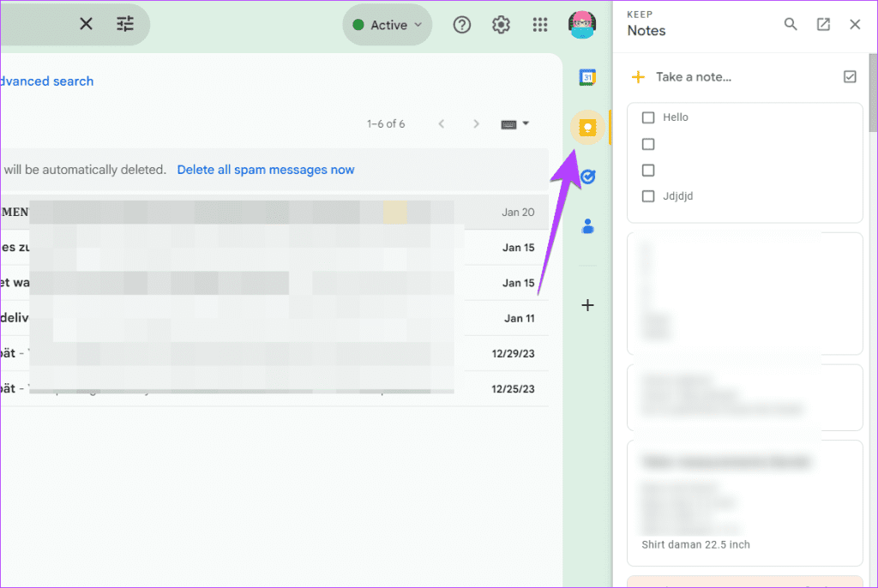
Task: Click Delete all spam messages now
Action: (266, 169)
